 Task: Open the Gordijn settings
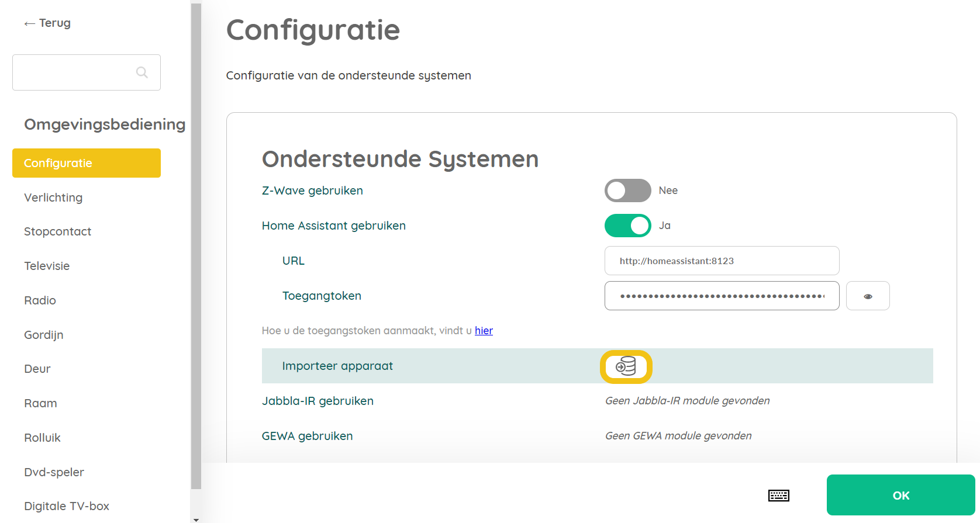pyautogui.click(x=44, y=335)
